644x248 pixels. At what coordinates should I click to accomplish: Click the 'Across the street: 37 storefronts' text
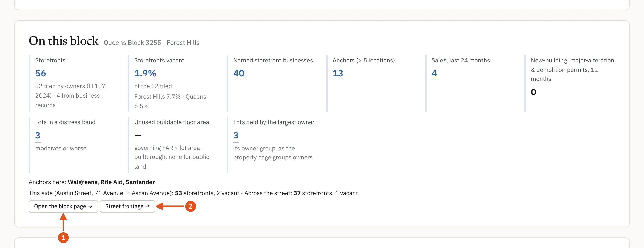pos(301,193)
